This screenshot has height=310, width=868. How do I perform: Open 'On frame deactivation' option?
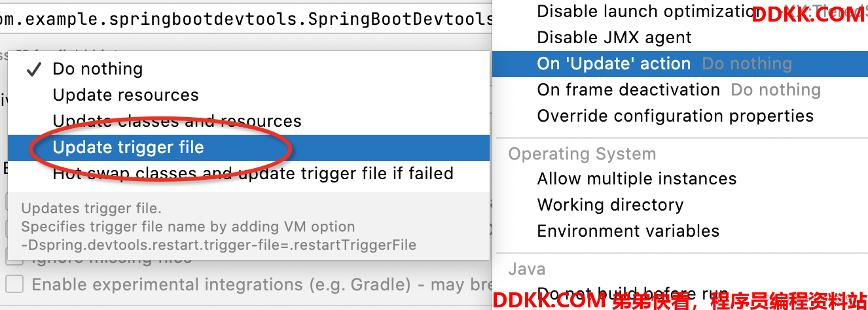pyautogui.click(x=680, y=90)
